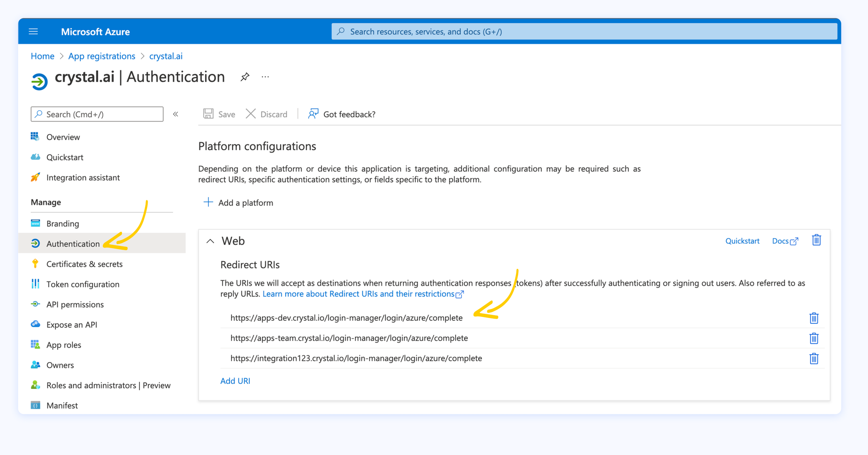Viewport: 868px width, 455px height.
Task: Focus the Azure global search bar
Action: click(584, 32)
